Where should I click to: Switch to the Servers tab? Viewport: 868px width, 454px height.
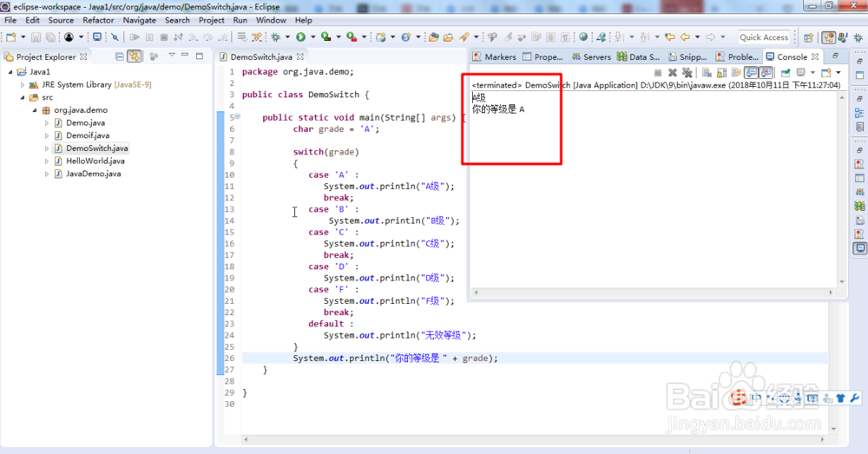pyautogui.click(x=591, y=57)
